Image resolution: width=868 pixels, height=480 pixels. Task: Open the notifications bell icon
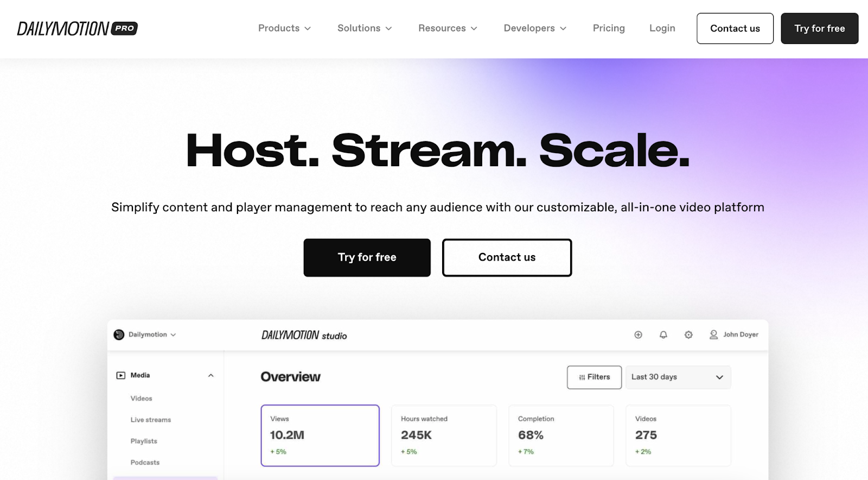(663, 334)
